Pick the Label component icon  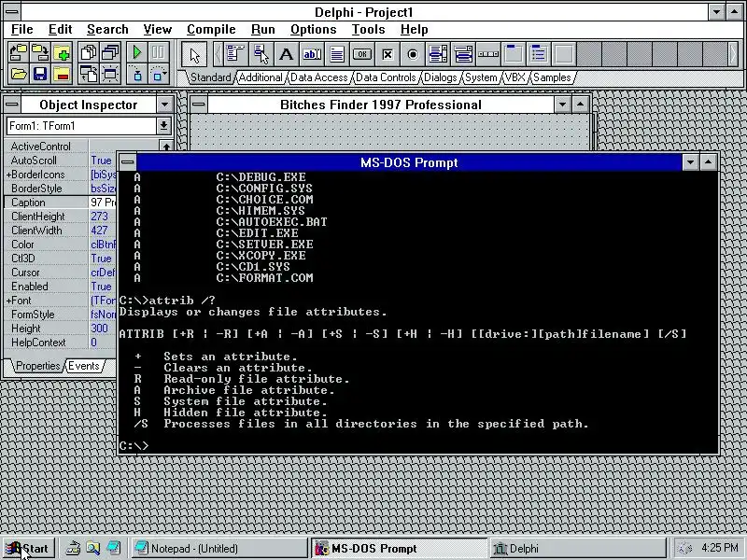(286, 54)
